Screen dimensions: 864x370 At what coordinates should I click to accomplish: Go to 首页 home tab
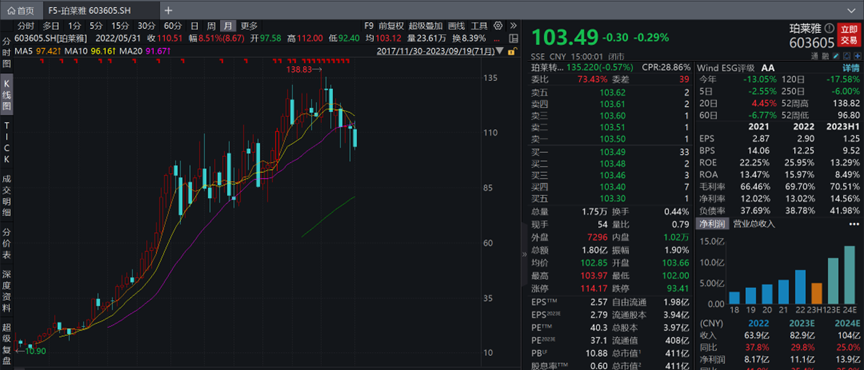[20, 10]
